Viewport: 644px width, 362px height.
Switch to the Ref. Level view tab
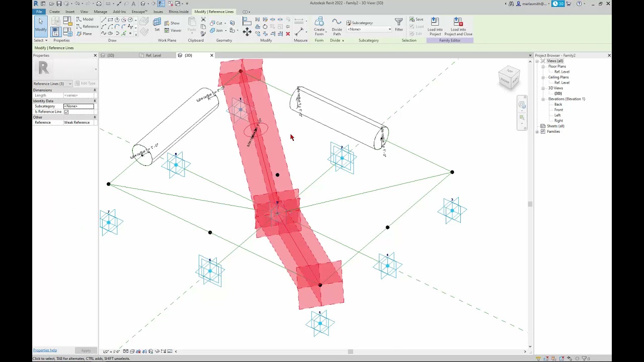pyautogui.click(x=153, y=55)
